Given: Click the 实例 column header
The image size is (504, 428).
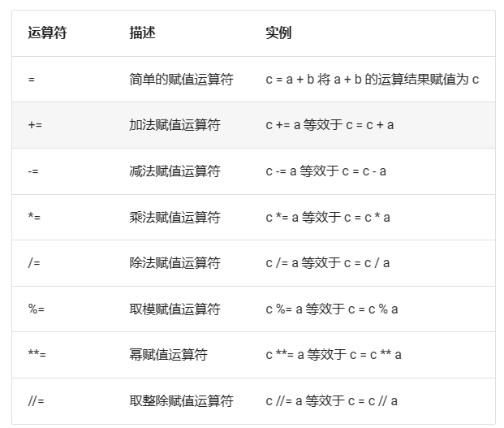Looking at the screenshot, I should click(278, 33).
